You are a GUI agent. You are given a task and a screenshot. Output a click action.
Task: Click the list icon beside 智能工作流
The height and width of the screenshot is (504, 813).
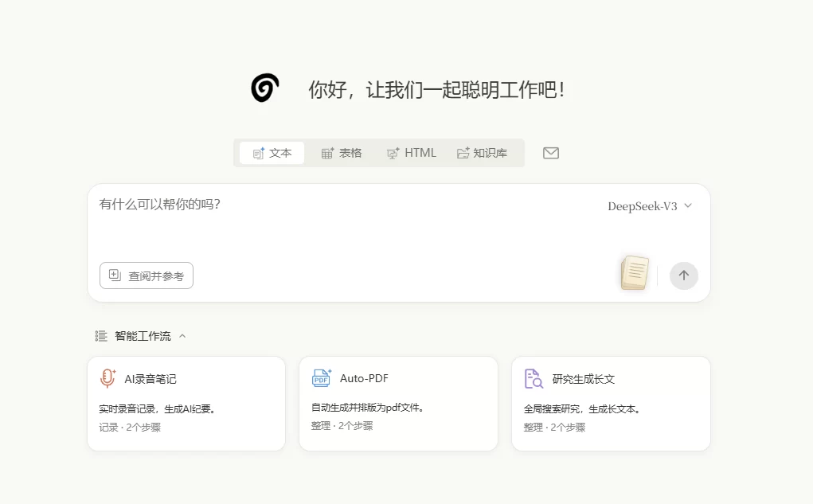101,336
